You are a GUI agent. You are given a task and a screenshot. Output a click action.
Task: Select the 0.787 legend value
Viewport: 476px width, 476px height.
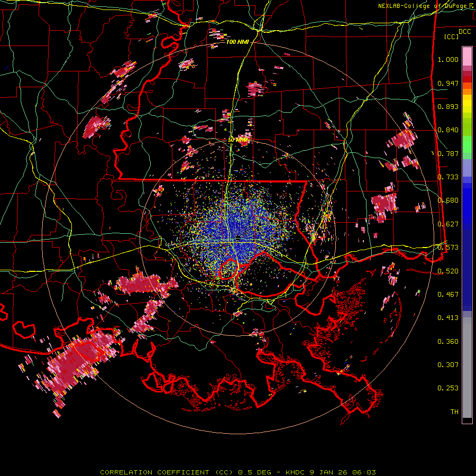(448, 153)
